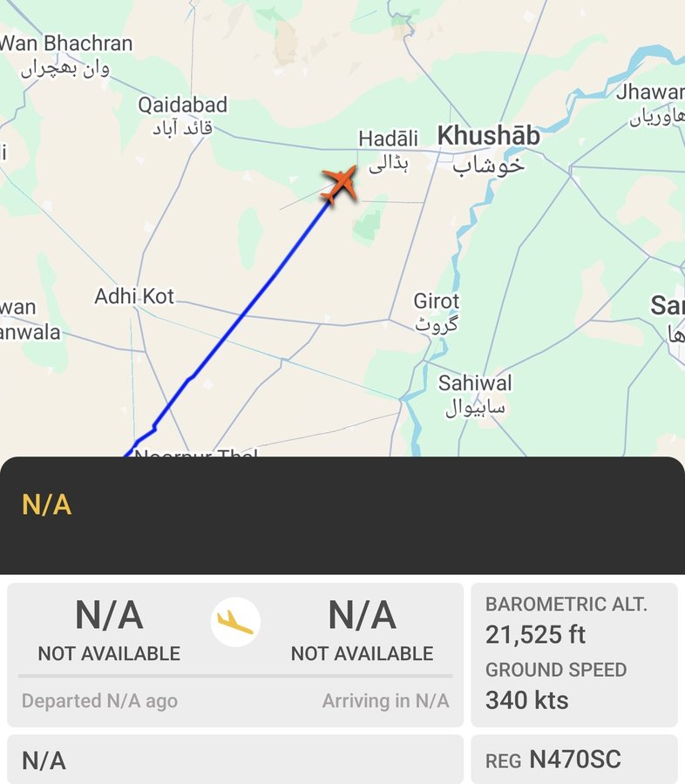The height and width of the screenshot is (784, 685).
Task: Tap the 'Arriving in N/A' text
Action: click(x=385, y=700)
